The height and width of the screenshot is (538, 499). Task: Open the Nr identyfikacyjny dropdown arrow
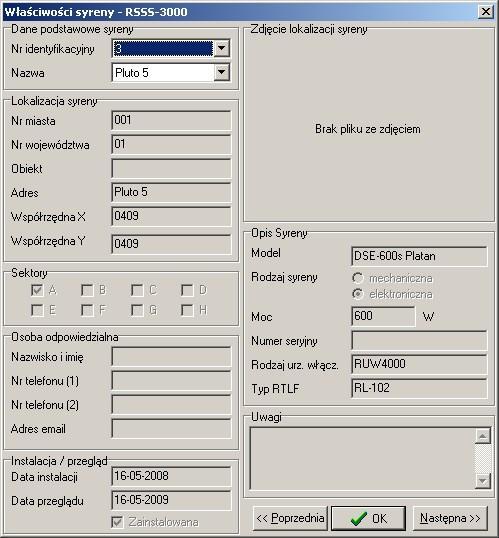click(222, 48)
